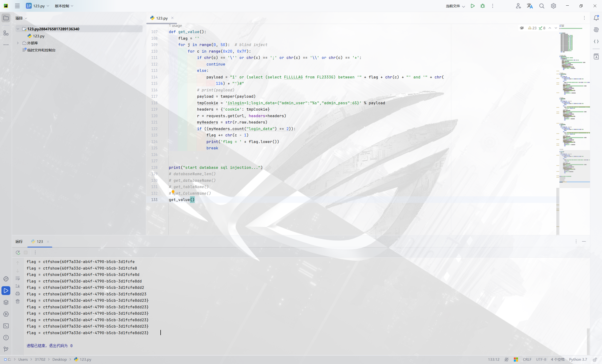The image size is (602, 364).
Task: Open IDE settings gear
Action: click(x=553, y=6)
